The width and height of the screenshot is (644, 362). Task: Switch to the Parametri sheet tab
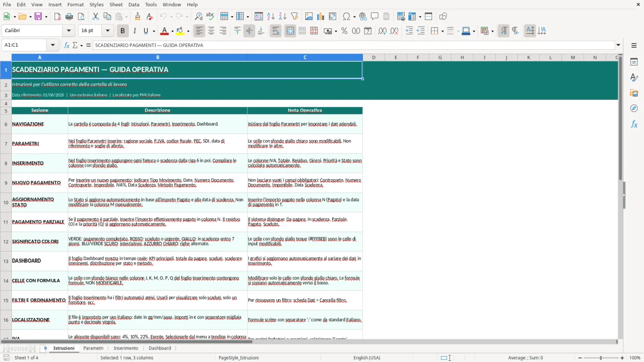93,348
